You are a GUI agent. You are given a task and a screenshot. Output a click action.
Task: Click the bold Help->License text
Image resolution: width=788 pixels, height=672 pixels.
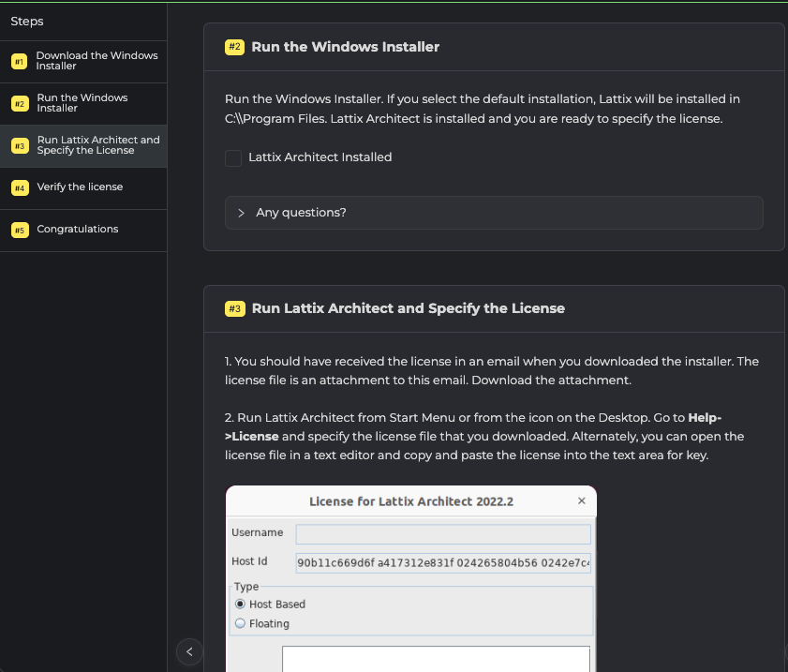(473, 426)
